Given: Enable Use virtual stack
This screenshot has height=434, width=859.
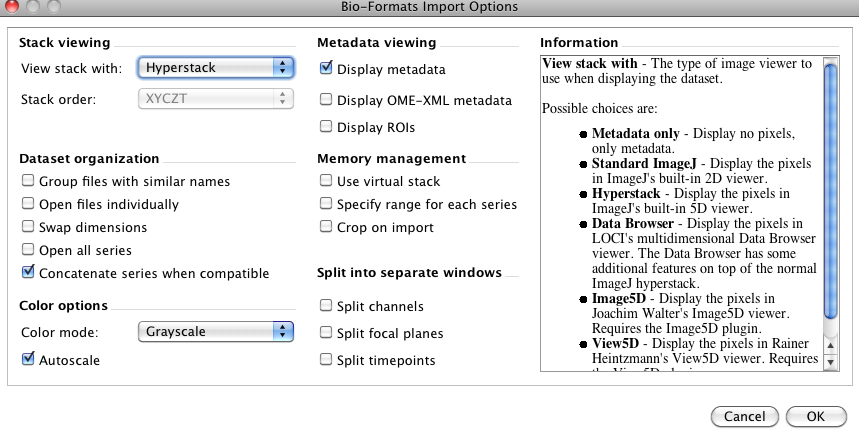Looking at the screenshot, I should pyautogui.click(x=326, y=181).
